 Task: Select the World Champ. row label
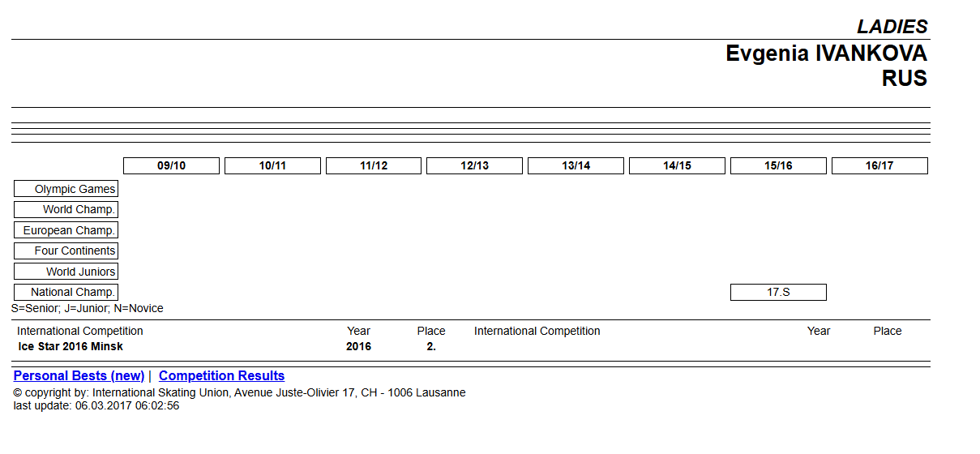click(x=66, y=210)
